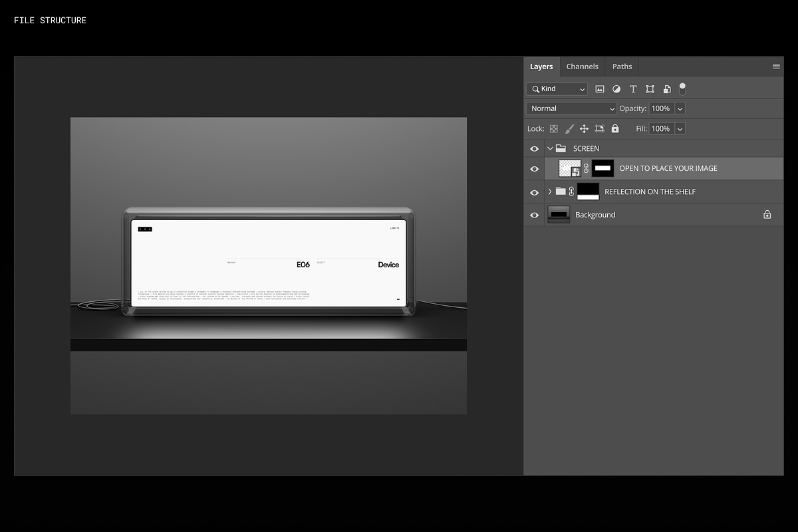Click the Opacity 100% value field

tap(661, 108)
